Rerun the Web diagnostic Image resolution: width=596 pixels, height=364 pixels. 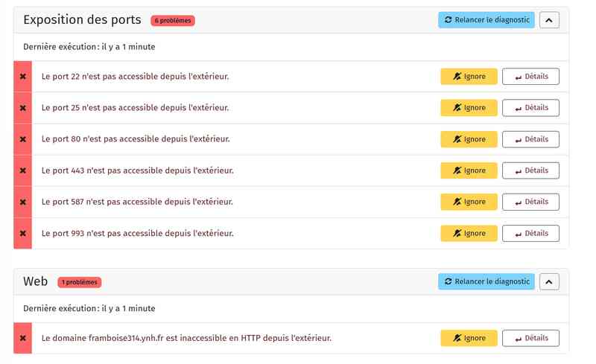[486, 281]
